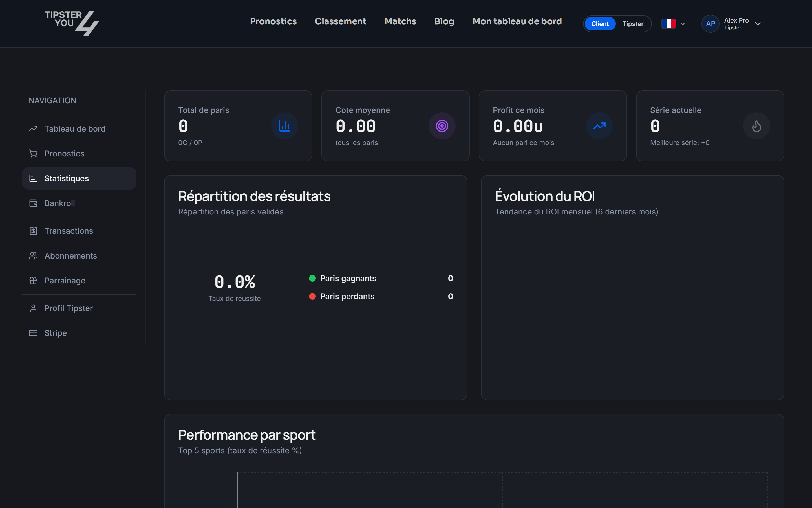Click '0G / 0P' text

[x=190, y=143]
